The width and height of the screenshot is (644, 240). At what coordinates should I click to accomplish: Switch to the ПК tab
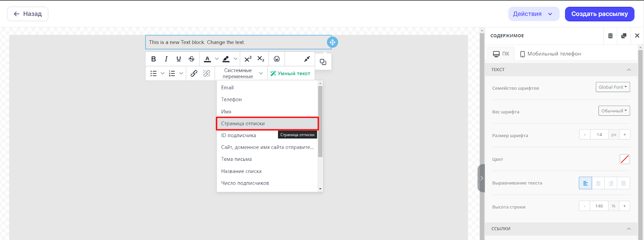point(501,54)
